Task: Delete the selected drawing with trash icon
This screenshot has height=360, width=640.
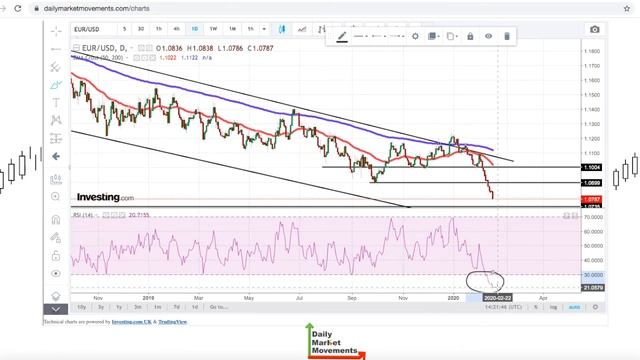Action: 507,36
